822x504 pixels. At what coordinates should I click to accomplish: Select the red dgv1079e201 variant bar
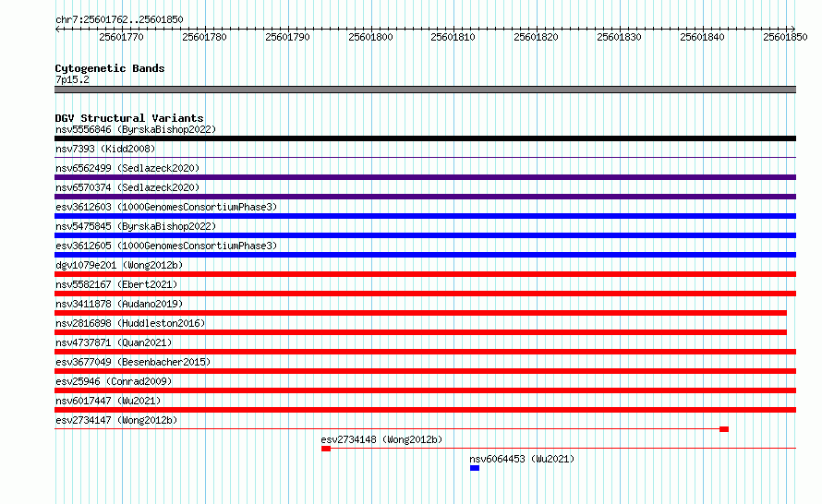pyautogui.click(x=425, y=274)
